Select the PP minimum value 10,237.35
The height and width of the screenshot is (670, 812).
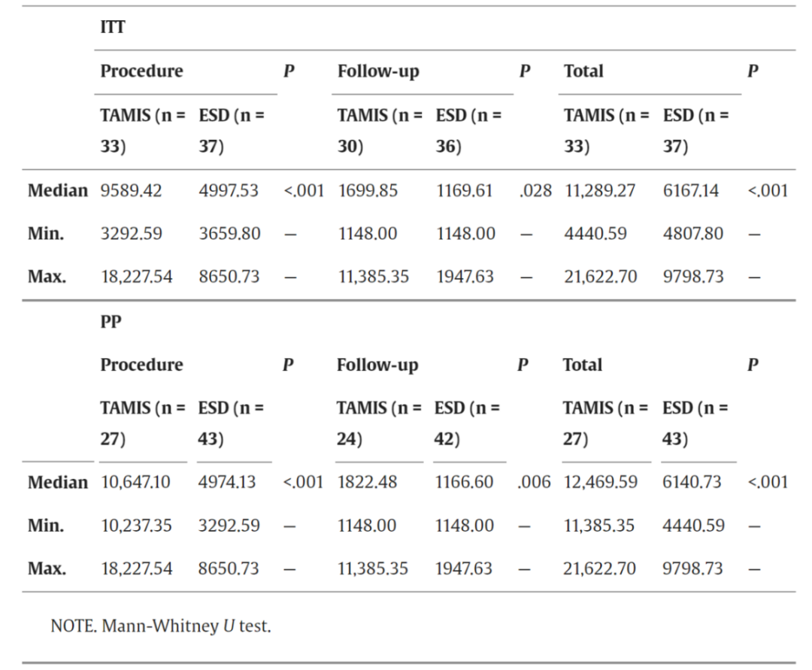136,526
